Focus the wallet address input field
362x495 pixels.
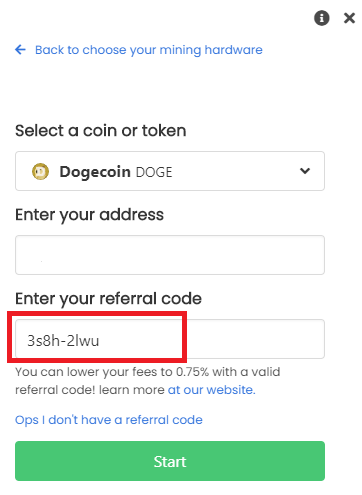[170, 255]
